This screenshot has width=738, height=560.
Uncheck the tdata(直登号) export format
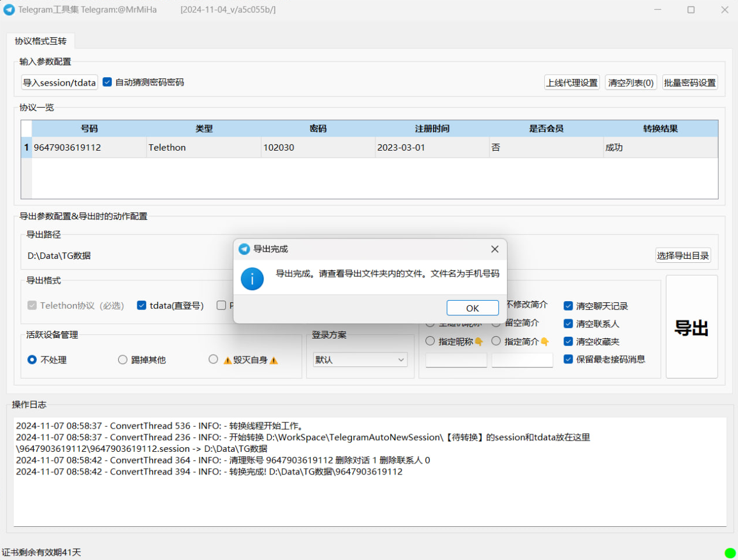141,305
